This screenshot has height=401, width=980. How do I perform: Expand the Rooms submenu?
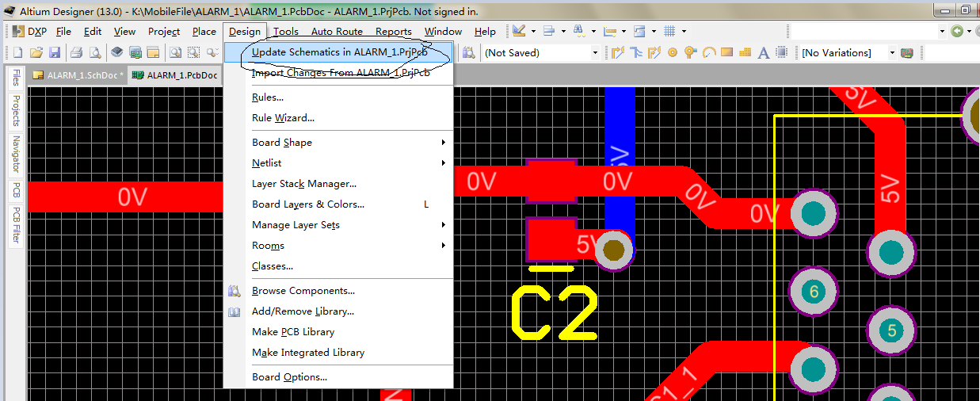tap(444, 246)
